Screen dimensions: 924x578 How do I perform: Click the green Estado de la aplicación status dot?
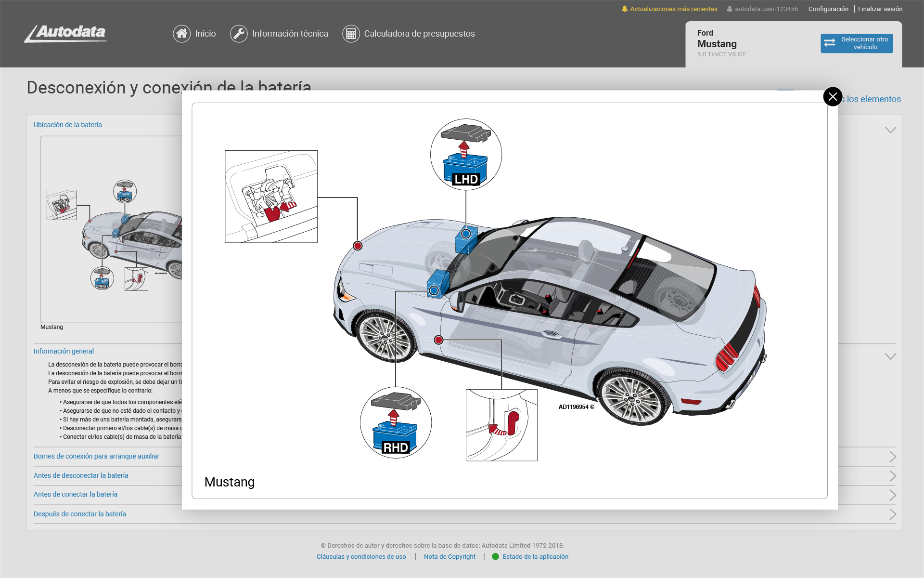(495, 557)
